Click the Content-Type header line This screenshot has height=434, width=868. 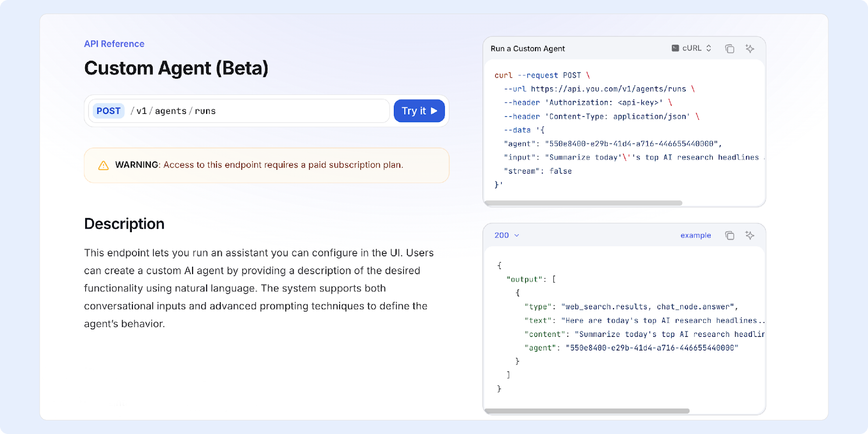[x=602, y=117]
